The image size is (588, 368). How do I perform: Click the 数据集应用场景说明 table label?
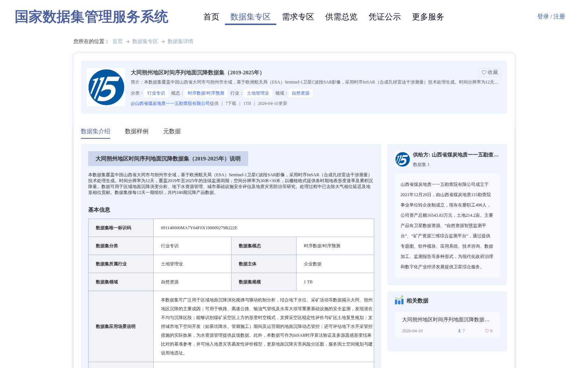point(116,326)
